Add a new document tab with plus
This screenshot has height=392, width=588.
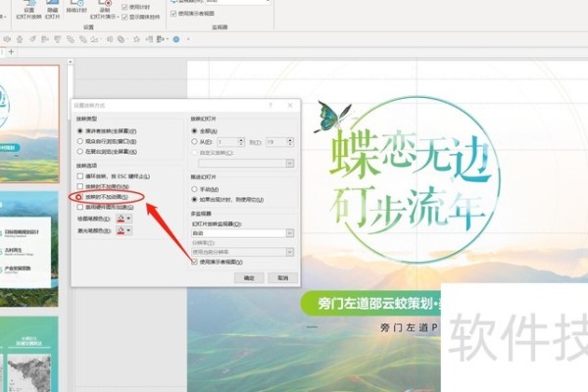tap(11, 52)
